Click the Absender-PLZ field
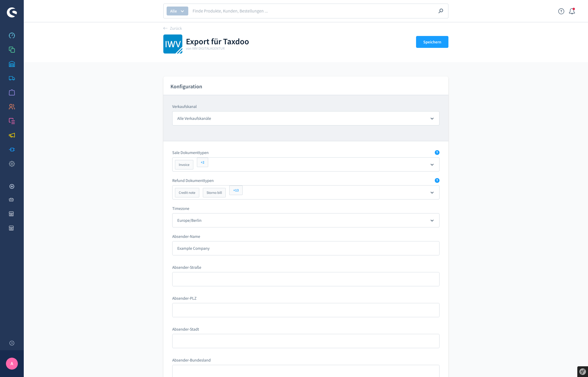Image resolution: width=588 pixels, height=377 pixels. 306,310
